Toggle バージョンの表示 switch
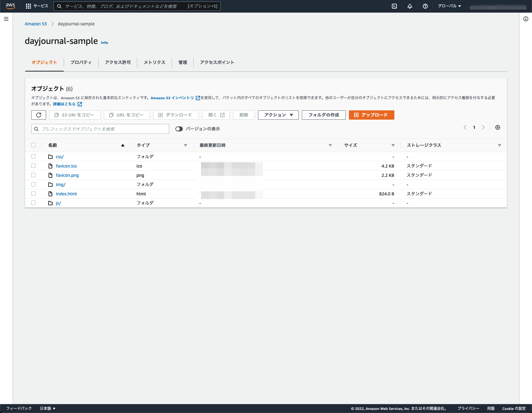 [x=179, y=129]
